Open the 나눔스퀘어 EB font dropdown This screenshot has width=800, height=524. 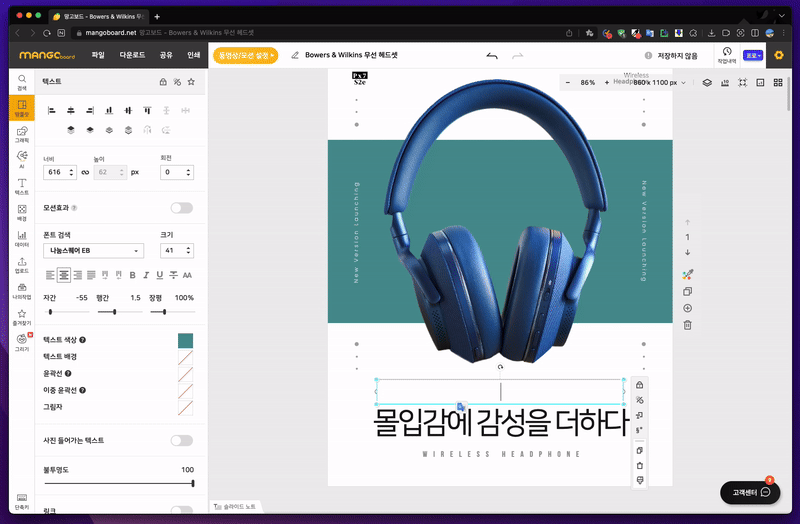coord(93,251)
